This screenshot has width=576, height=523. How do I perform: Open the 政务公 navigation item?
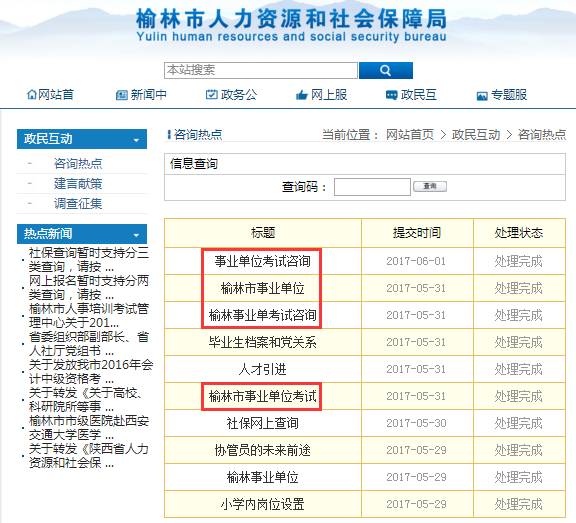click(239, 95)
